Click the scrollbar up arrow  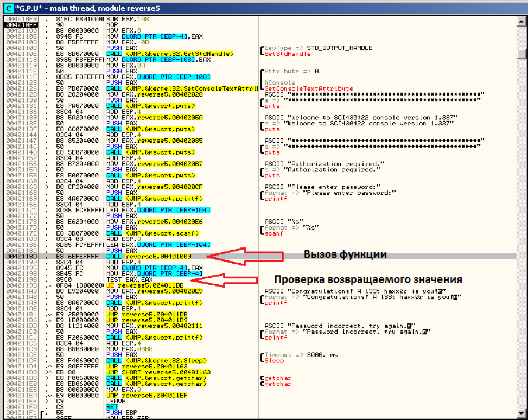[x=521, y=21]
